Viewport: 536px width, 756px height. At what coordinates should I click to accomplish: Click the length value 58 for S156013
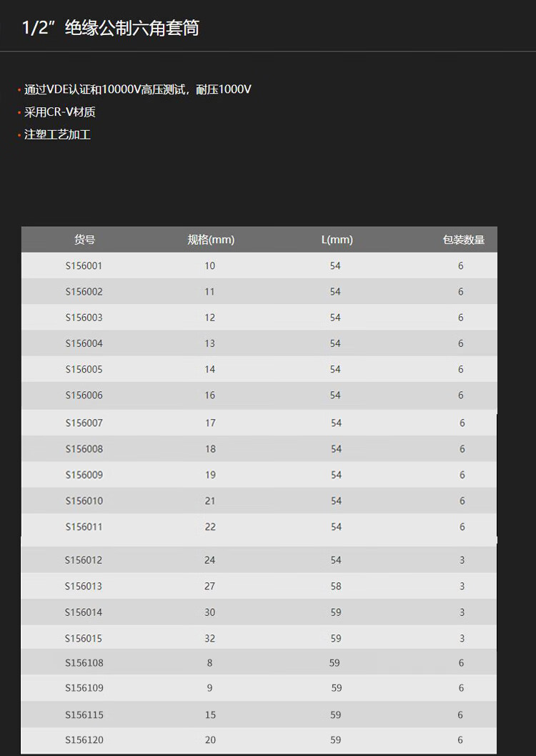(x=336, y=586)
